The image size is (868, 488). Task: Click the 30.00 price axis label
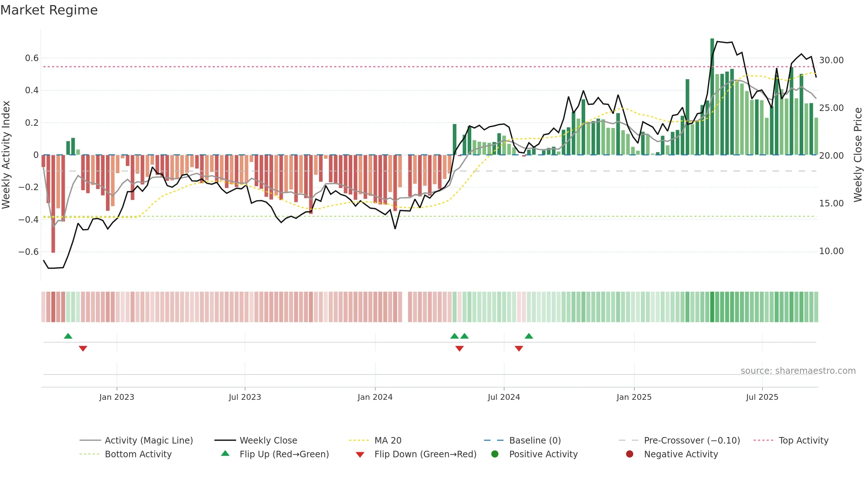click(831, 60)
